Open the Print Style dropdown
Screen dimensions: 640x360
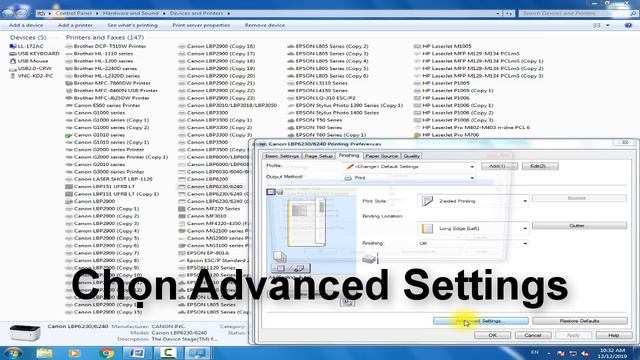tap(473, 201)
